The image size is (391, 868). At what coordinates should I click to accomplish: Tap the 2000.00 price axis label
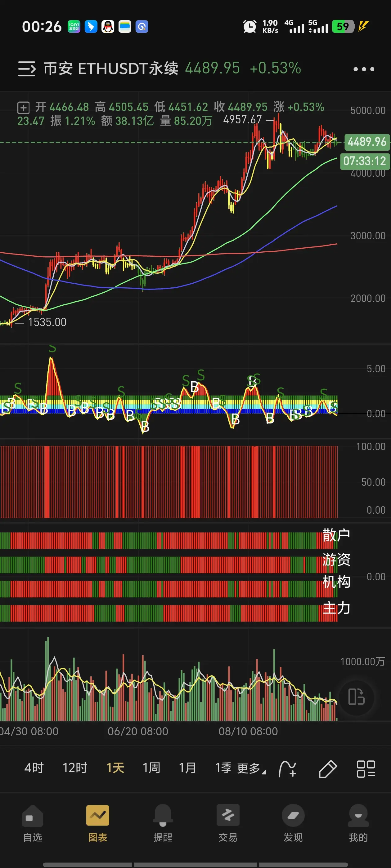368,298
